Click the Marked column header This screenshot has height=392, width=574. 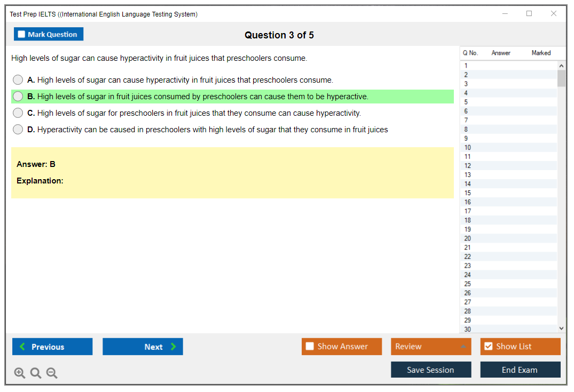coord(541,53)
